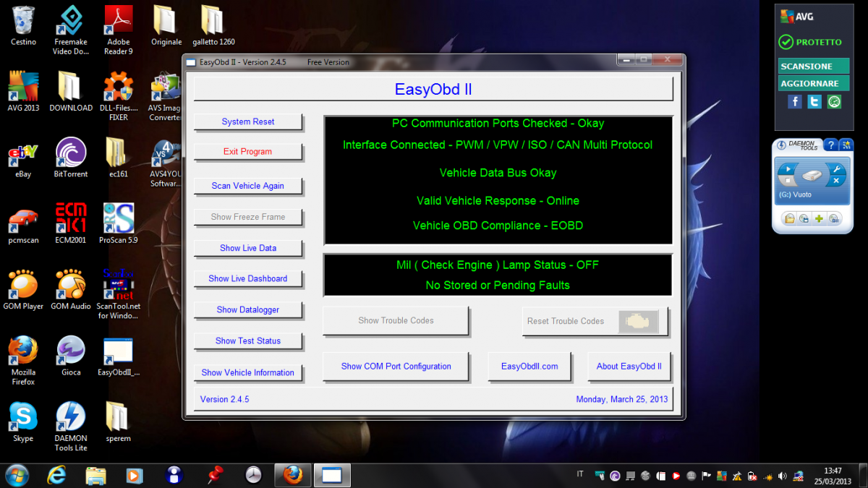
Task: Launch Internet Explorer from the taskbar
Action: click(x=56, y=475)
